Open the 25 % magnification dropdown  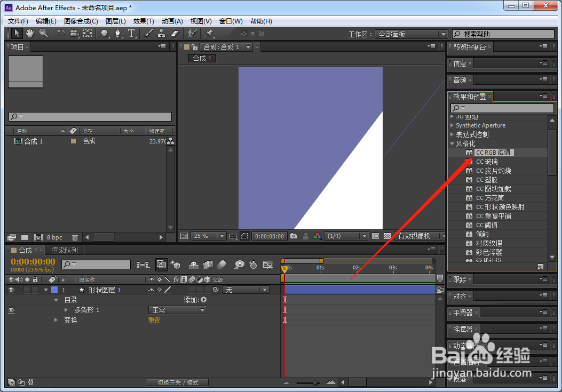[x=208, y=236]
